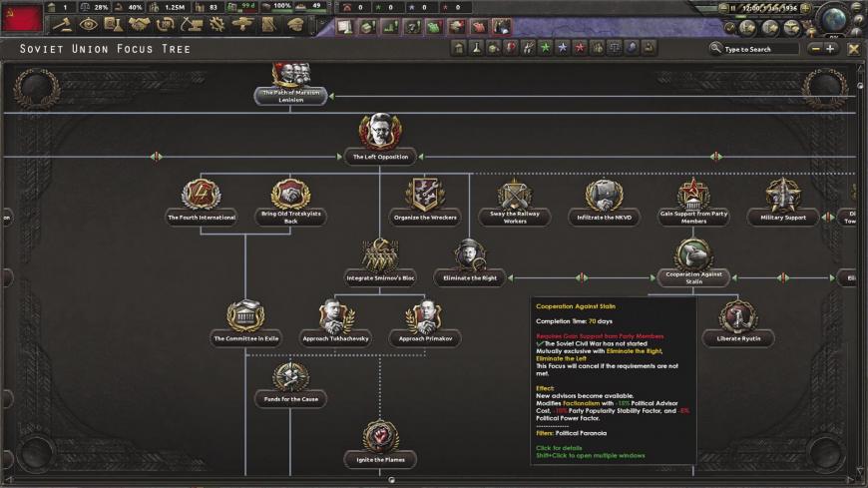Toggle the blue star focus filter
Viewport: 868px width, 488px height.
(563, 48)
